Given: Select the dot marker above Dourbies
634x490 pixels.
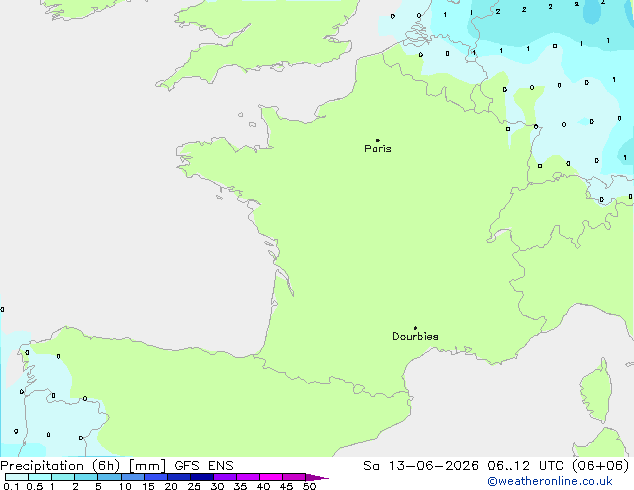Looking at the screenshot, I should (415, 328).
